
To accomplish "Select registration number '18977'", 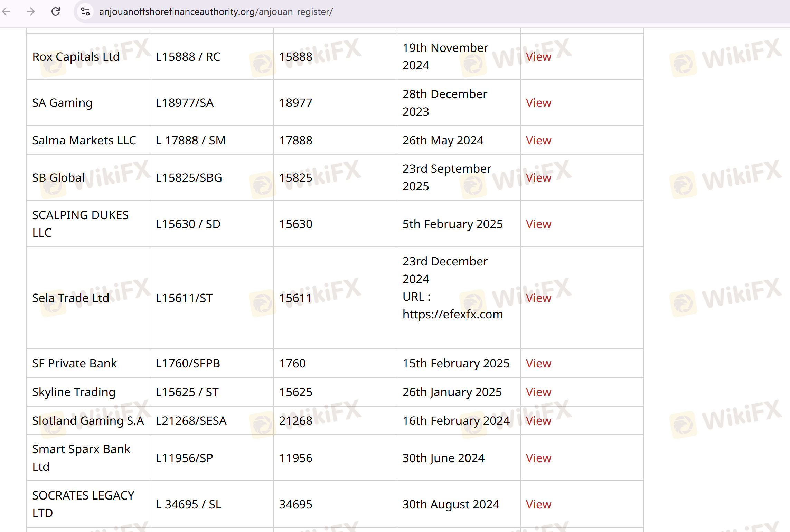I will point(296,103).
